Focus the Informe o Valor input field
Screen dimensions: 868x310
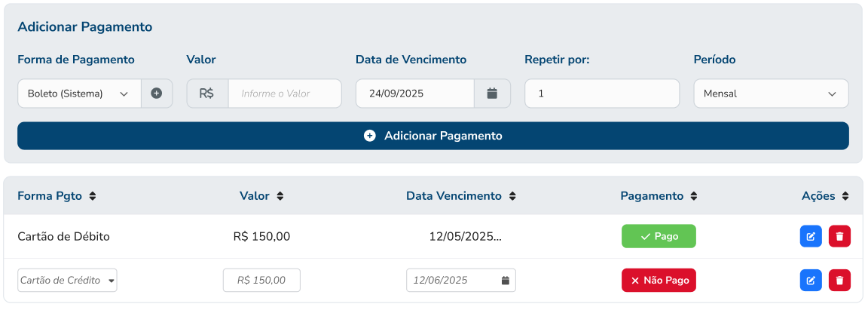click(284, 94)
